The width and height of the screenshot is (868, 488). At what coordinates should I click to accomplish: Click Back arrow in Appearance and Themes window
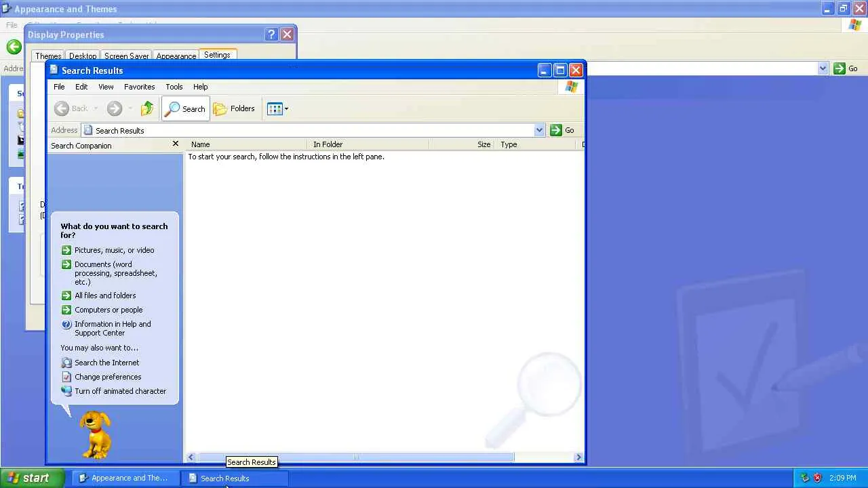pos(14,46)
